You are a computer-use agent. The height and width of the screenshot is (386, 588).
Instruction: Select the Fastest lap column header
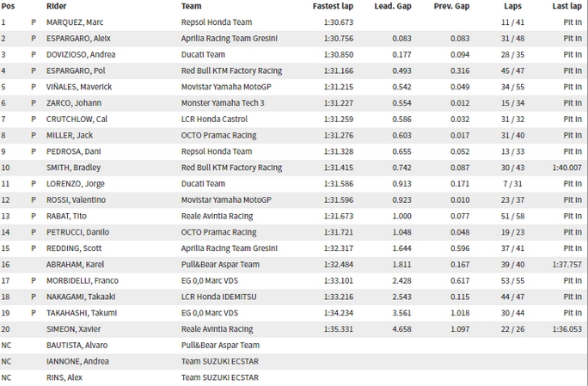tap(333, 6)
